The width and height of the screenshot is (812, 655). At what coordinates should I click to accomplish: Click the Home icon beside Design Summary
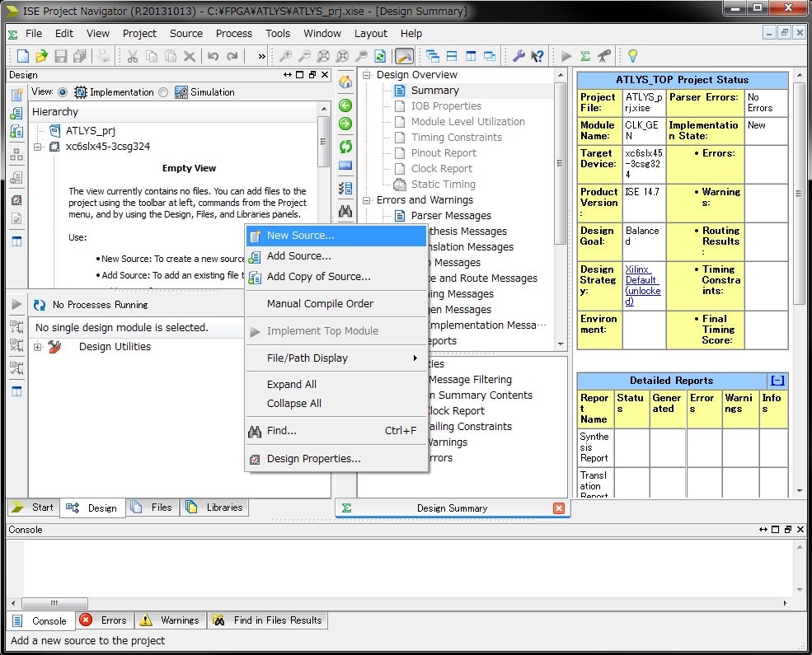point(345,82)
